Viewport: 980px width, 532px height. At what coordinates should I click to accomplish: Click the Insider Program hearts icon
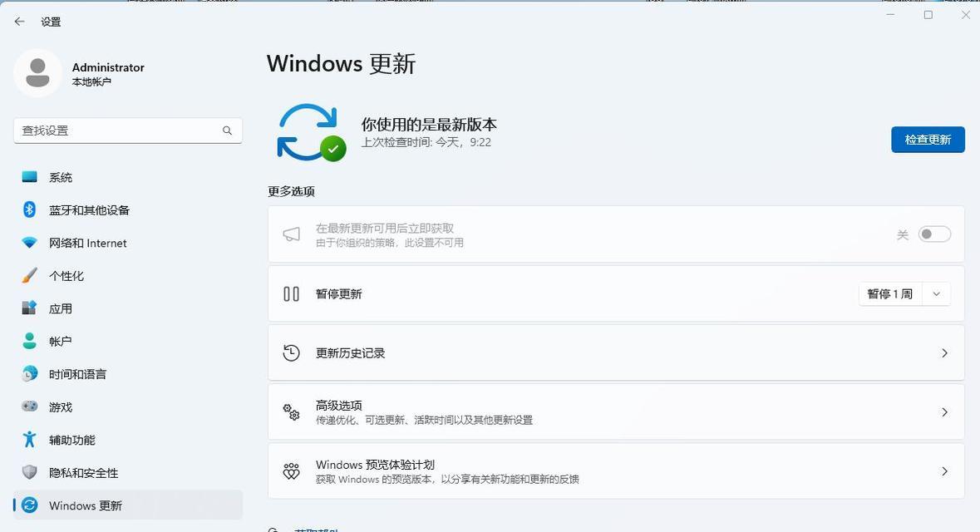291,470
